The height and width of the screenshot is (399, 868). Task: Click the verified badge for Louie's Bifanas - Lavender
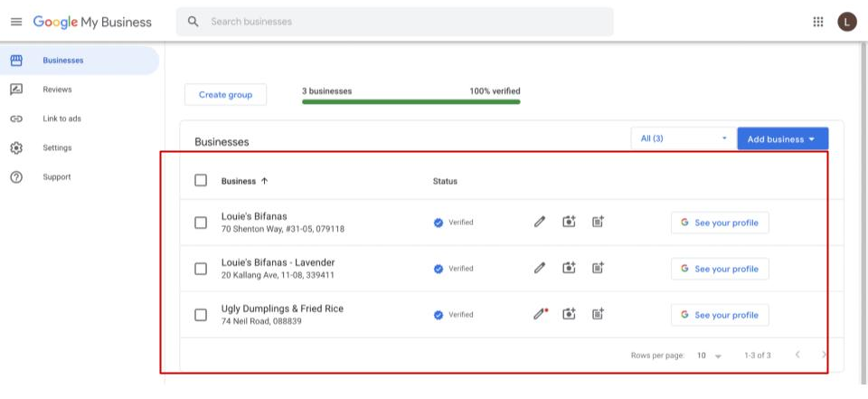(439, 269)
